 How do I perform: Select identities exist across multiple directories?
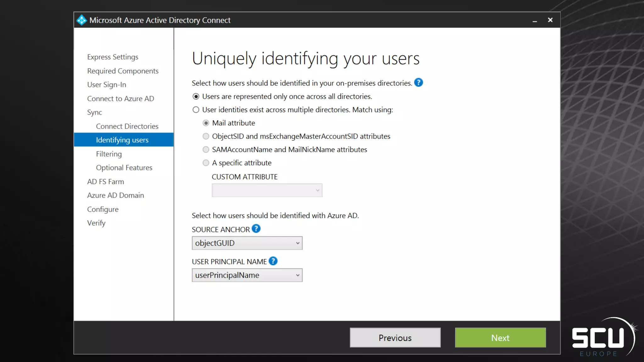pyautogui.click(x=196, y=110)
